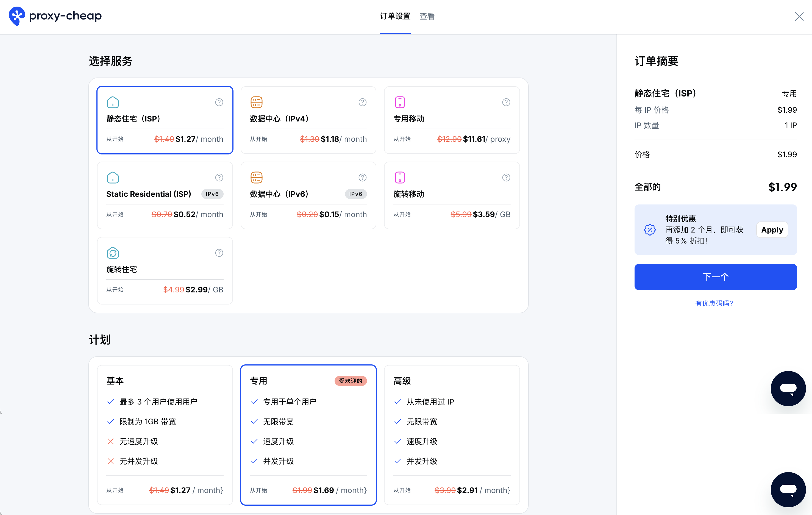Screen dimensions: 812x515
Task: Click the 有优惠码吗? link
Action: 714,303
